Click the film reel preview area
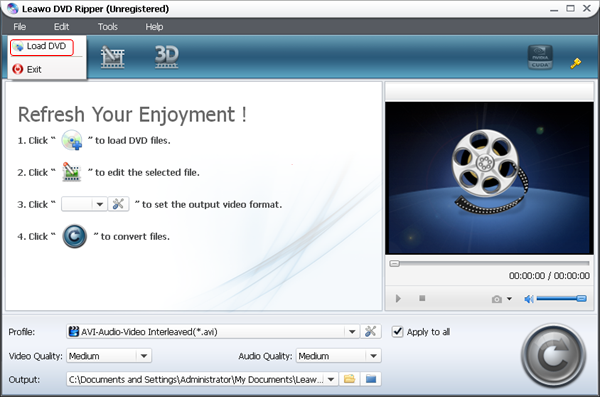600x397 pixels. (x=489, y=178)
